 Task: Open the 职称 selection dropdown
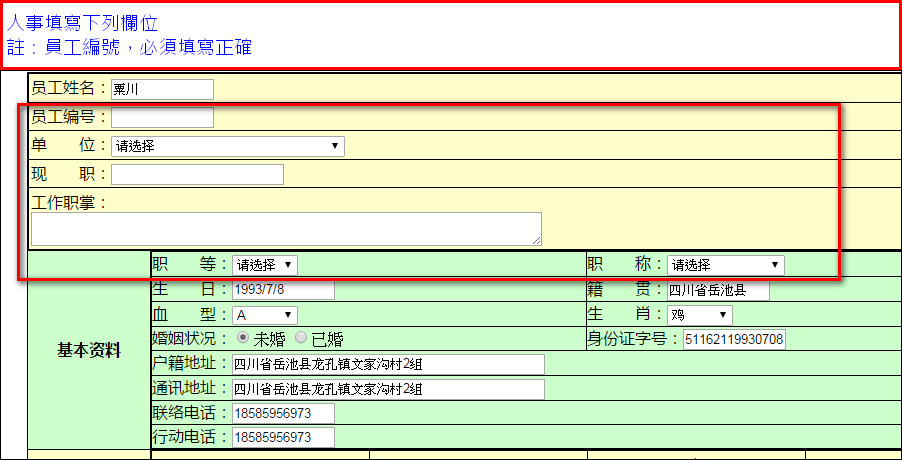pyautogui.click(x=725, y=265)
